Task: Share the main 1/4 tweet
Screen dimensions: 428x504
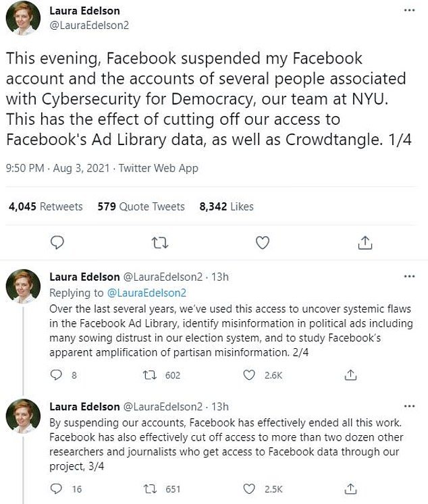Action: point(365,242)
